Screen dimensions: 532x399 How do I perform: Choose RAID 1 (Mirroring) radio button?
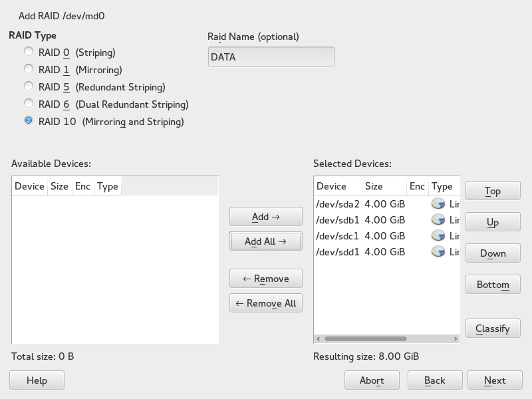[29, 69]
